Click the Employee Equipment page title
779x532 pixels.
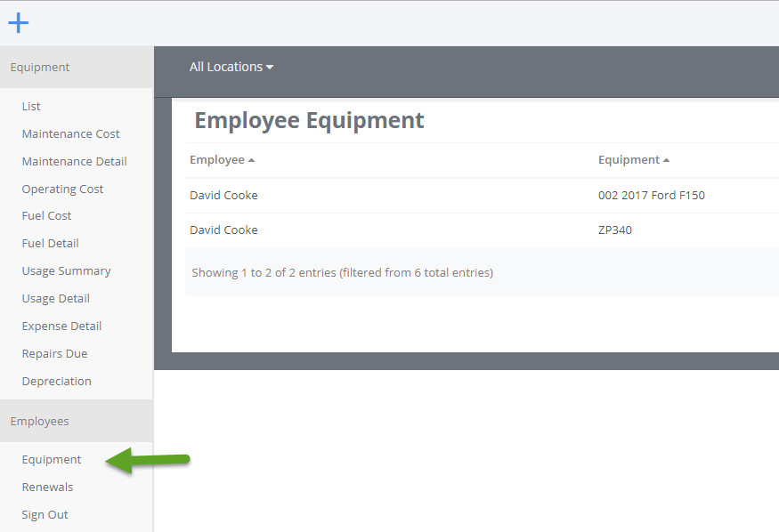pos(309,121)
